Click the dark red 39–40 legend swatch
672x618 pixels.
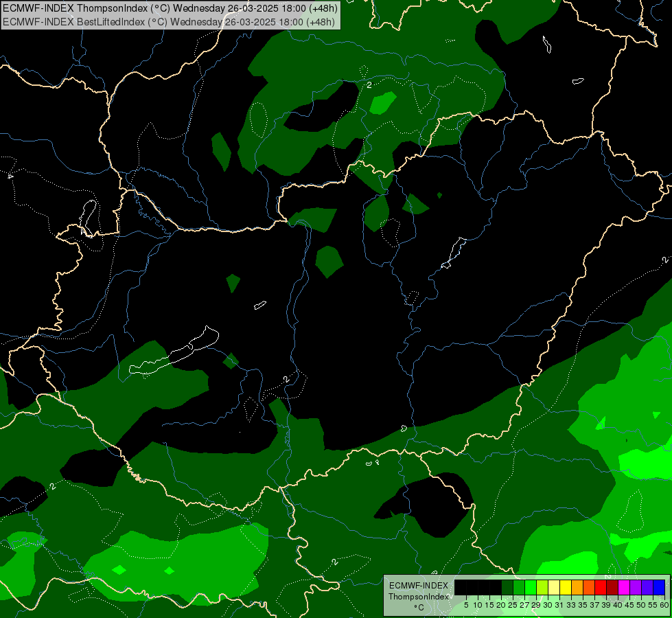[612, 587]
